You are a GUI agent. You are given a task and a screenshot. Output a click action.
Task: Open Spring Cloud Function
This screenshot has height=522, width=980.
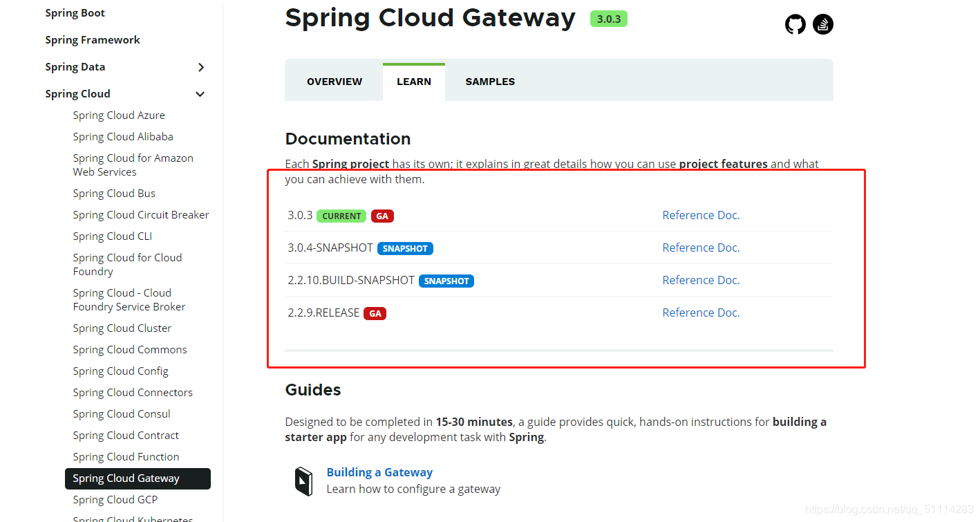tap(126, 457)
